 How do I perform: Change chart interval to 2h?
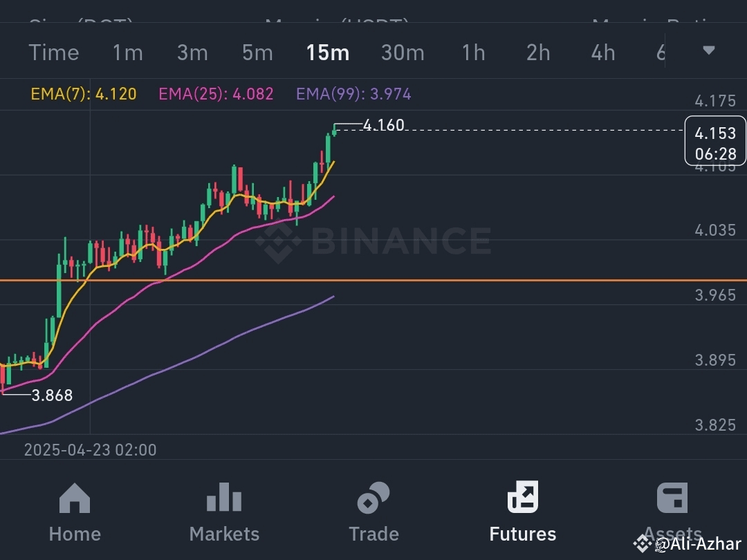[x=538, y=53]
